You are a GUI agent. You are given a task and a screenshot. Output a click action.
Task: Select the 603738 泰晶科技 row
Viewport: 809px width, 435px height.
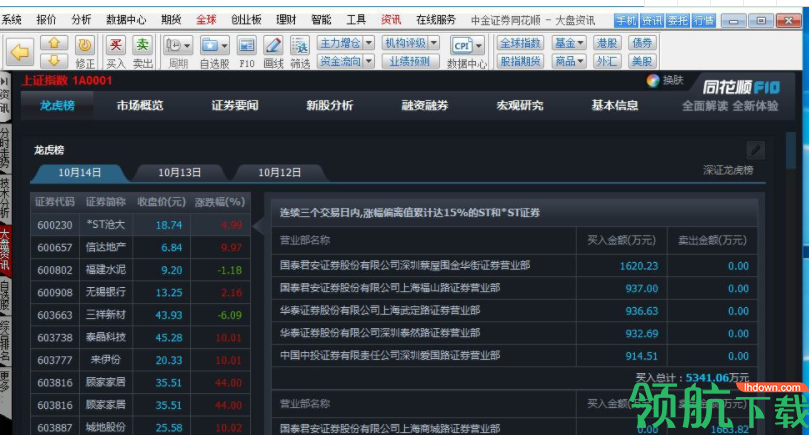click(140, 337)
